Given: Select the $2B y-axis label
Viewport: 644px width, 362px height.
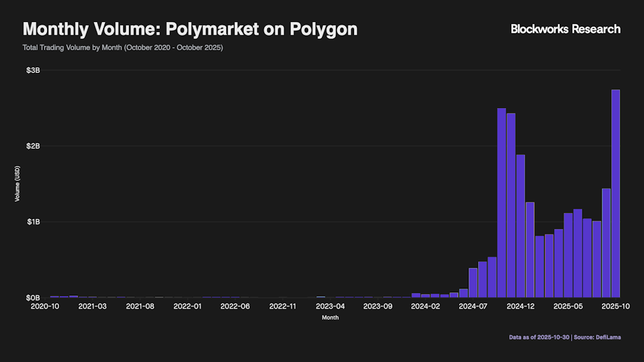Looking at the screenshot, I should click(x=33, y=146).
